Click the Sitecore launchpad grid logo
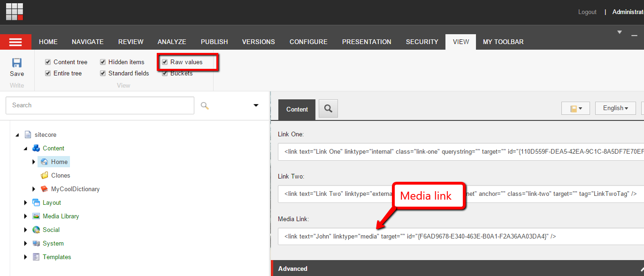This screenshot has height=276, width=644. pyautogui.click(x=15, y=11)
